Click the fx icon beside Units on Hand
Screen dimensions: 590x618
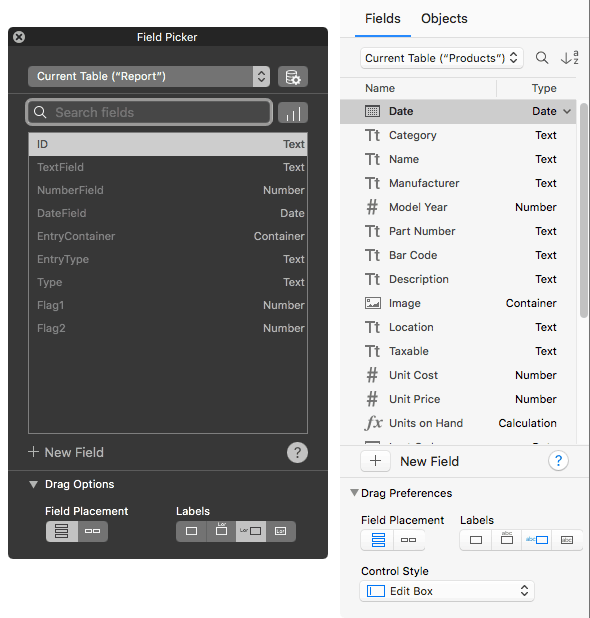(373, 423)
